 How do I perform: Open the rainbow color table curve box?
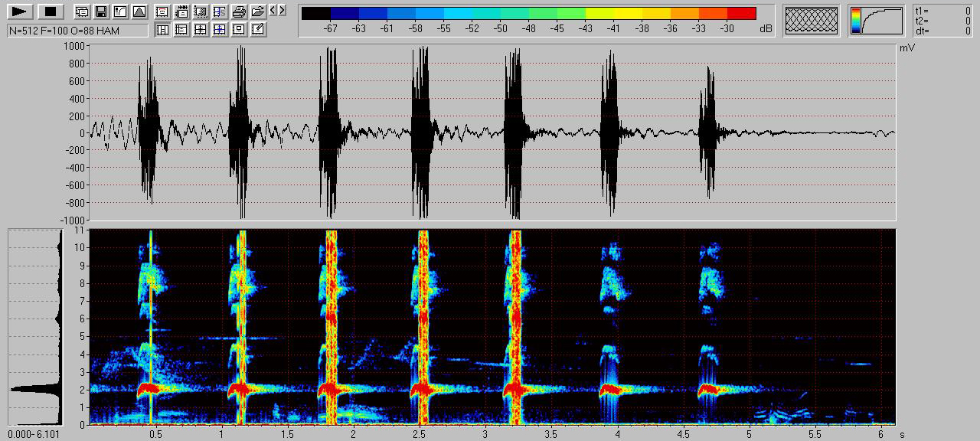[876, 20]
